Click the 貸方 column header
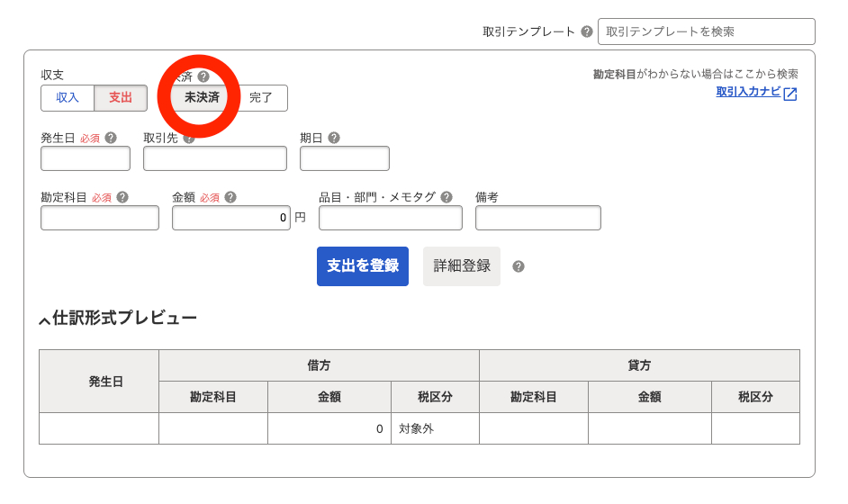 point(639,365)
